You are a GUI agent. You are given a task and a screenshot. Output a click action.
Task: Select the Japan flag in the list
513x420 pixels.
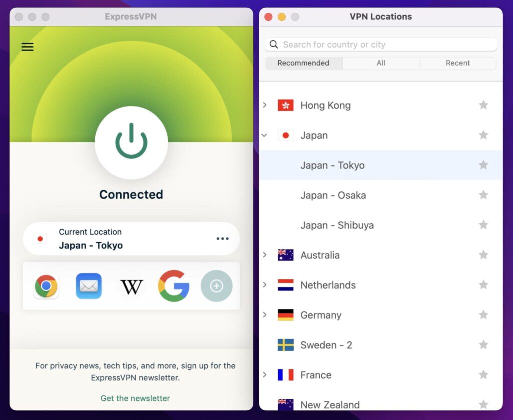click(285, 135)
